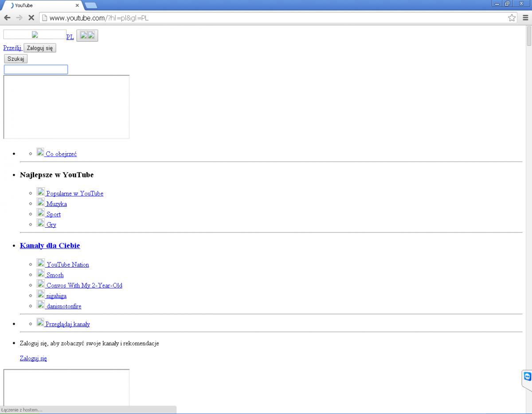Open the PL country link

click(x=70, y=37)
